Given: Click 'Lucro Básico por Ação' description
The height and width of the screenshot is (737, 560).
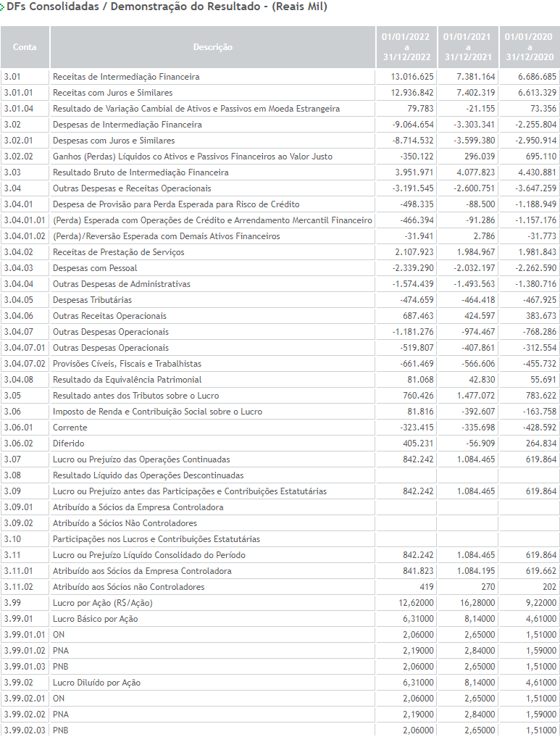Looking at the screenshot, I should point(96,620).
